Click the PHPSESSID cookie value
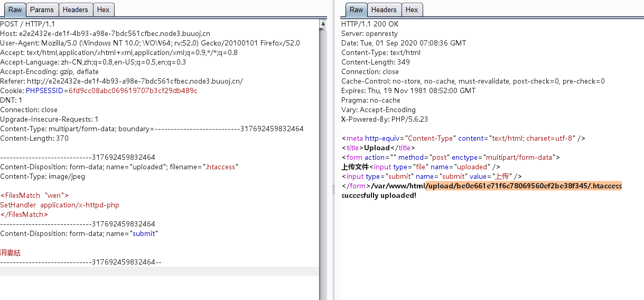The image size is (644, 300). tap(133, 90)
